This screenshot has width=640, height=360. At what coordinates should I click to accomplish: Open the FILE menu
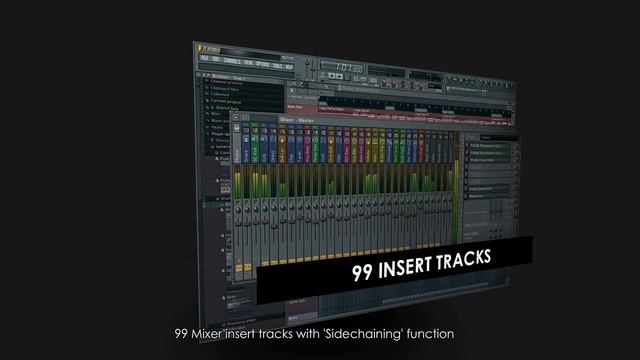(x=204, y=58)
